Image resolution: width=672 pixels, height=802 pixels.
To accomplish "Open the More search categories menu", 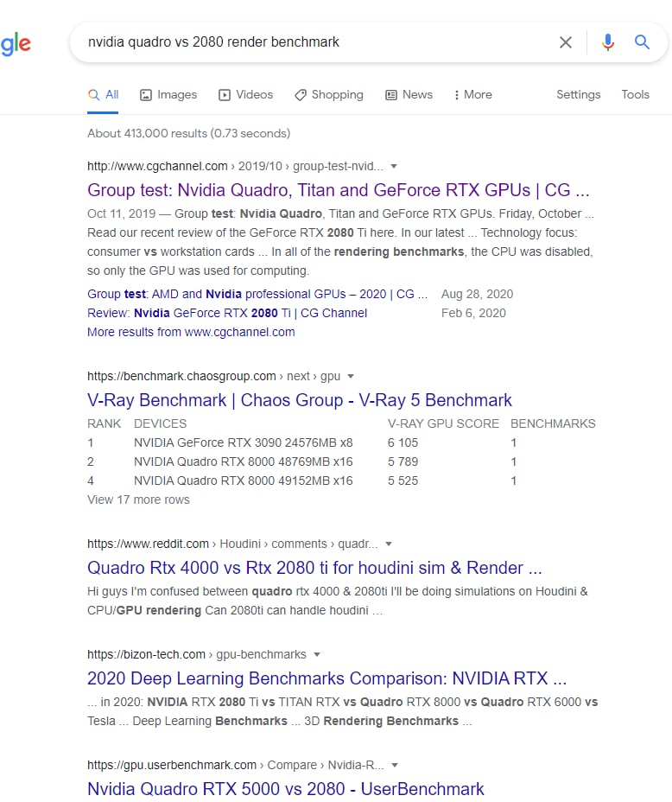I will (x=472, y=95).
